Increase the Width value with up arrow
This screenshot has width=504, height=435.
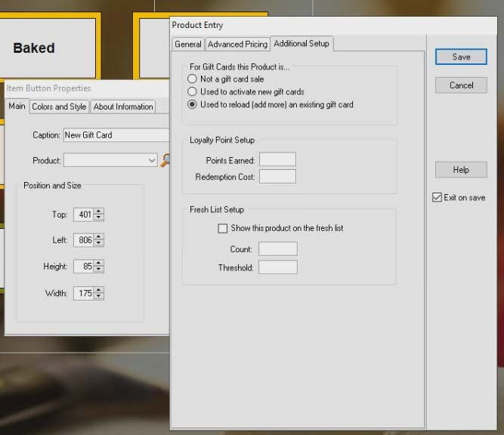coord(99,291)
